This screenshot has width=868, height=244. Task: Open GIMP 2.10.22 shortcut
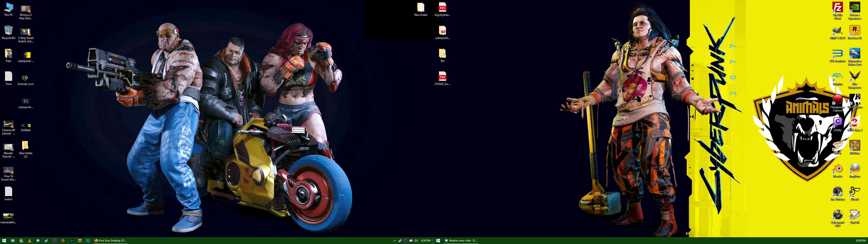click(x=838, y=33)
